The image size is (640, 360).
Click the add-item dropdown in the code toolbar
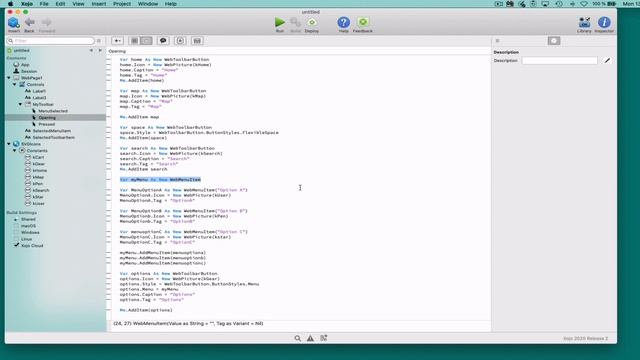tap(117, 41)
